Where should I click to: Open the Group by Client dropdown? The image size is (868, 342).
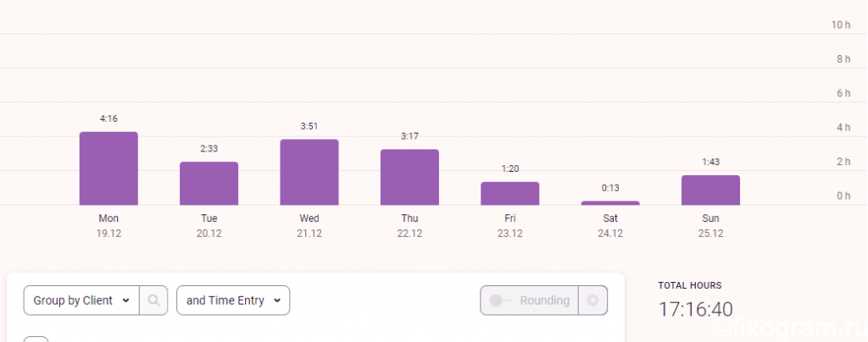coord(81,301)
